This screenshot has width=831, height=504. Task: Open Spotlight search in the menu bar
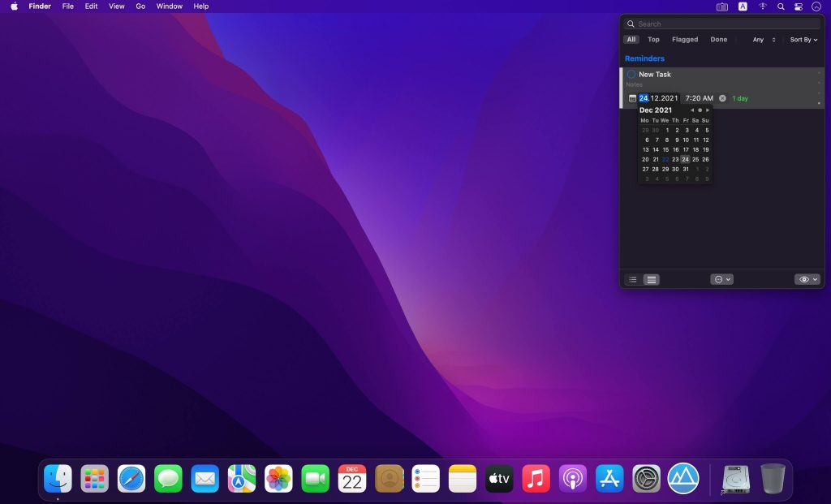tap(781, 6)
